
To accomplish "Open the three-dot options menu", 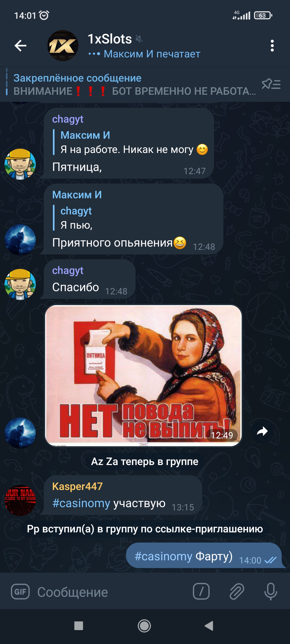I will tap(272, 46).
